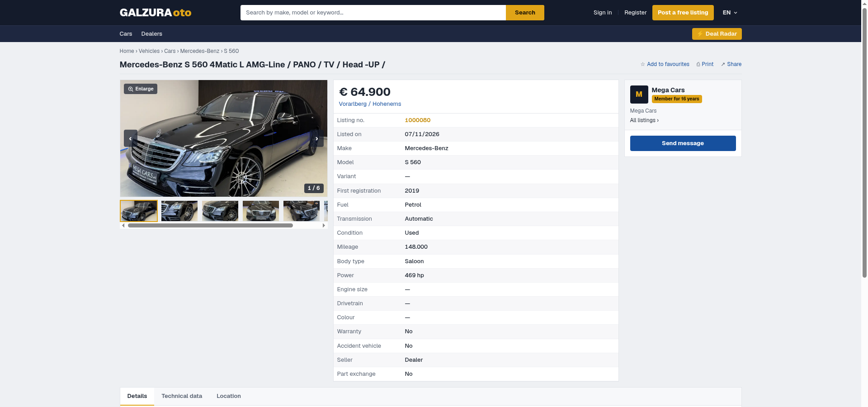Click the main car photo
Viewport: 868px width, 407px height.
pyautogui.click(x=223, y=138)
